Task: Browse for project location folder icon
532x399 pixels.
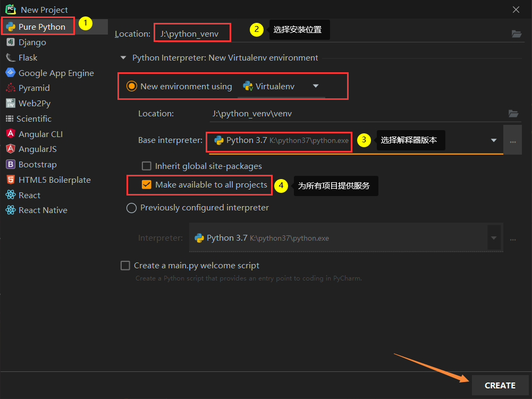Action: [517, 33]
